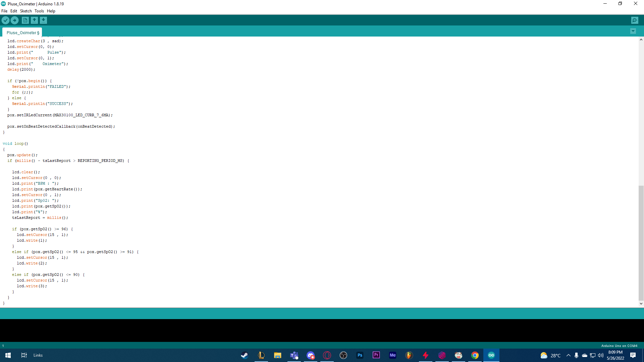Open Microsoft Teams from the taskbar
Screen dimensions: 644x362
294,355
